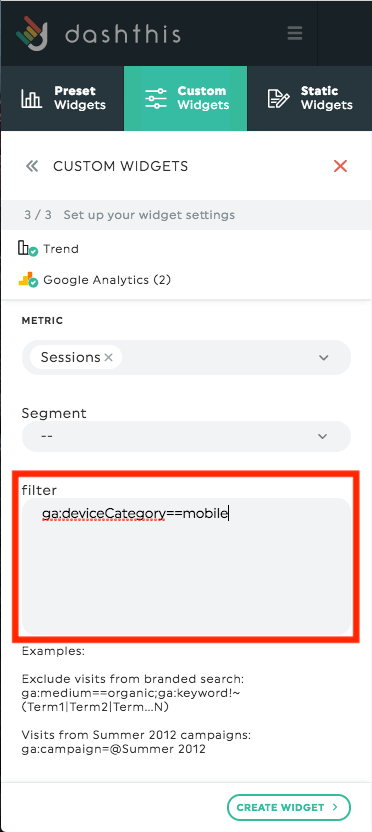Click inside the filter text area
Screen dimensions: 372x832
[x=186, y=566]
